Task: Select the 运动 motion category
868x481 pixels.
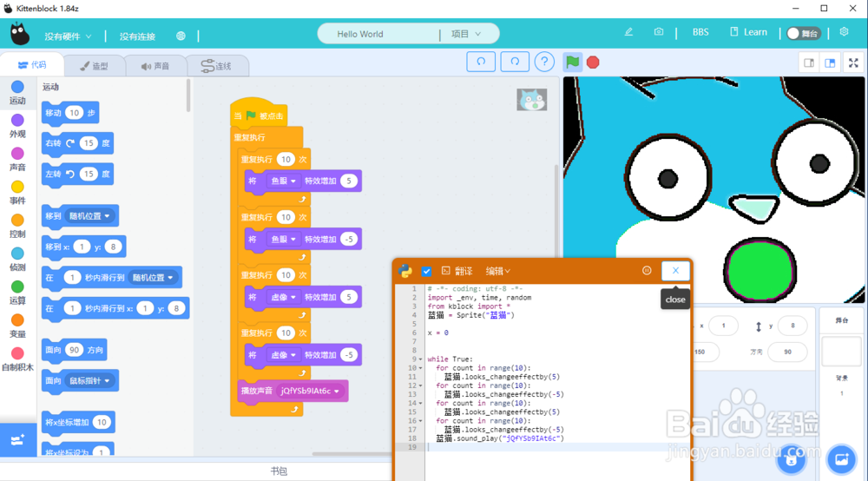Action: 17,92
